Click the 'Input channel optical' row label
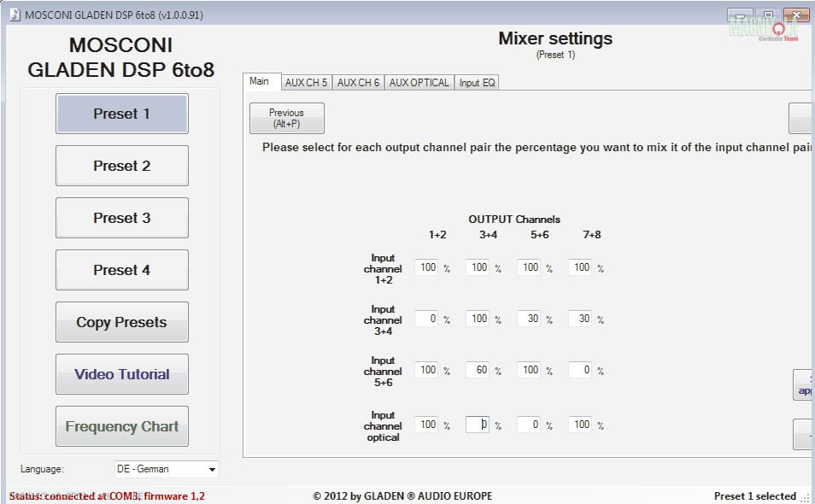Viewport: 815px width, 504px height. 383,426
